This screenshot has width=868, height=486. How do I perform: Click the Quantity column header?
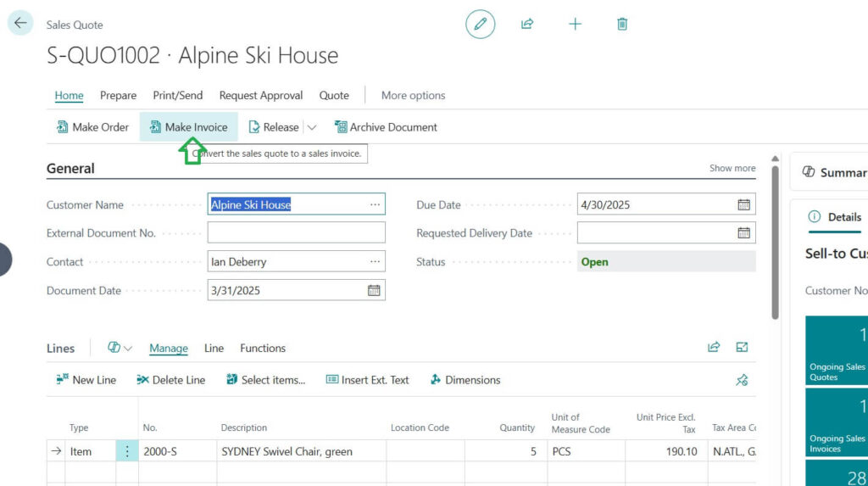[x=517, y=427]
